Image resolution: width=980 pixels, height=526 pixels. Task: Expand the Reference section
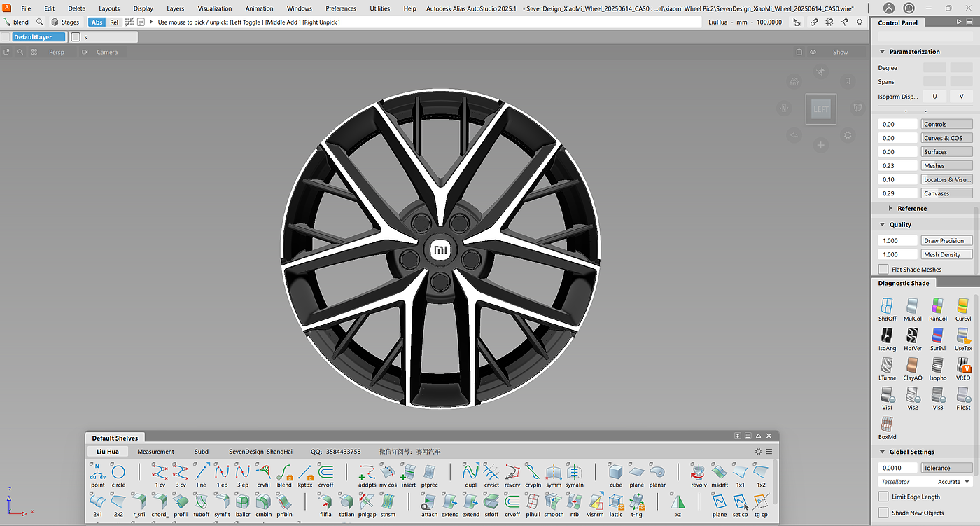point(890,209)
